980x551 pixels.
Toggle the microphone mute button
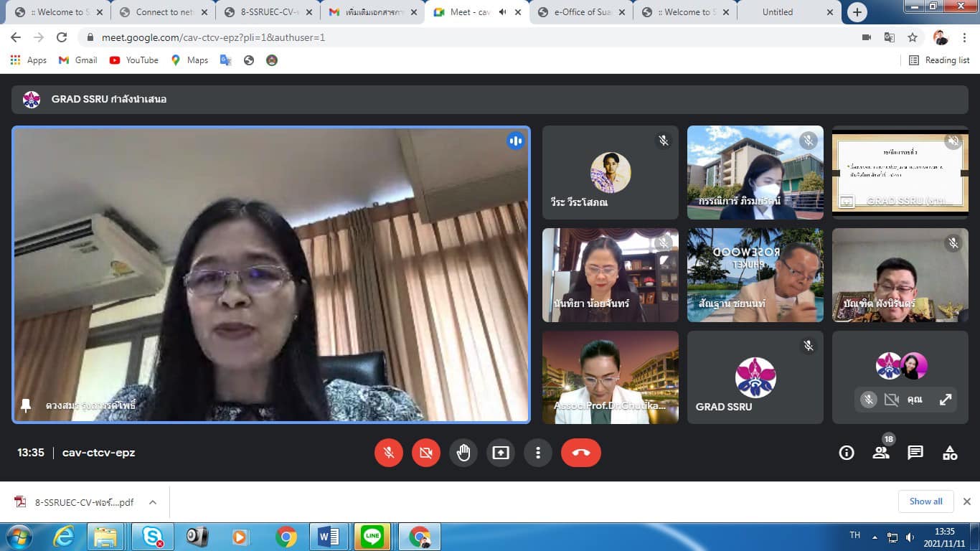point(389,453)
